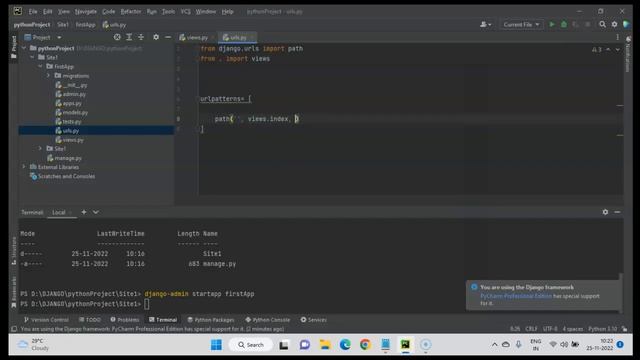
Task: Click the UTF-8 encoding status widget
Action: pyautogui.click(x=550, y=329)
